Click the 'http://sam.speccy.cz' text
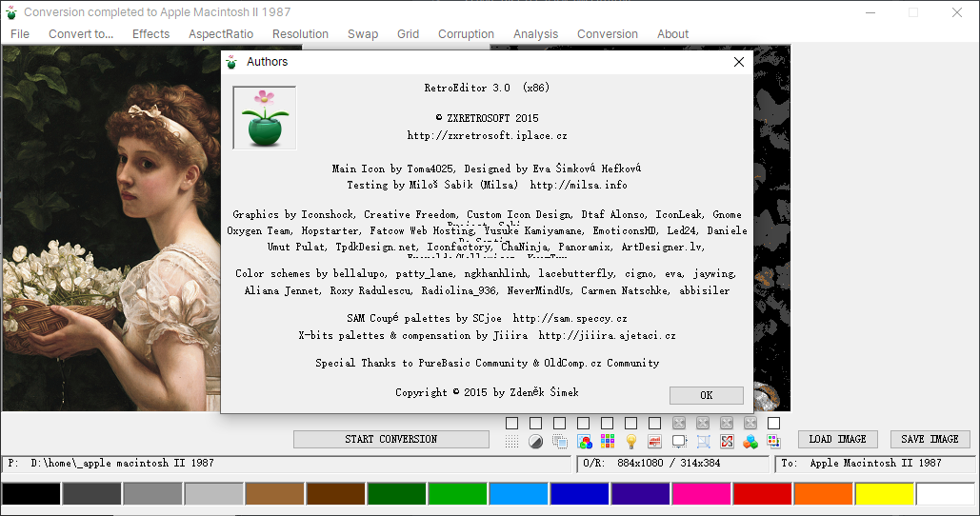The image size is (980, 516). pos(570,319)
